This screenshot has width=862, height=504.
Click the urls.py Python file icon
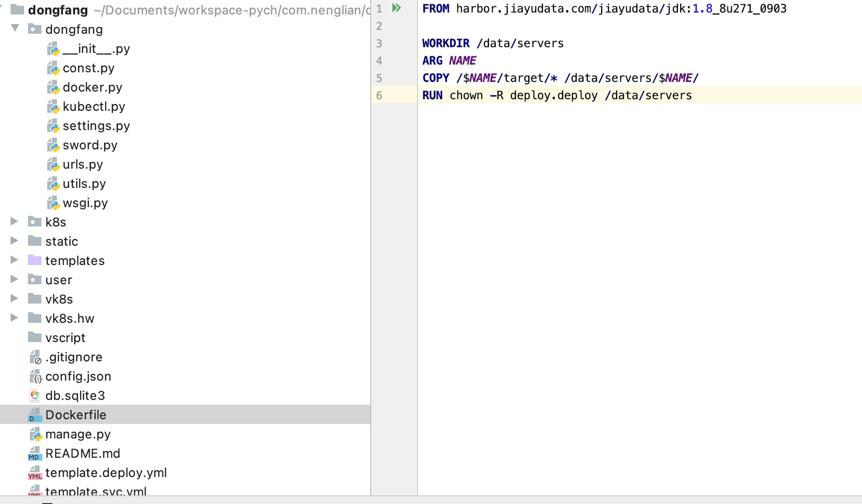click(x=53, y=164)
